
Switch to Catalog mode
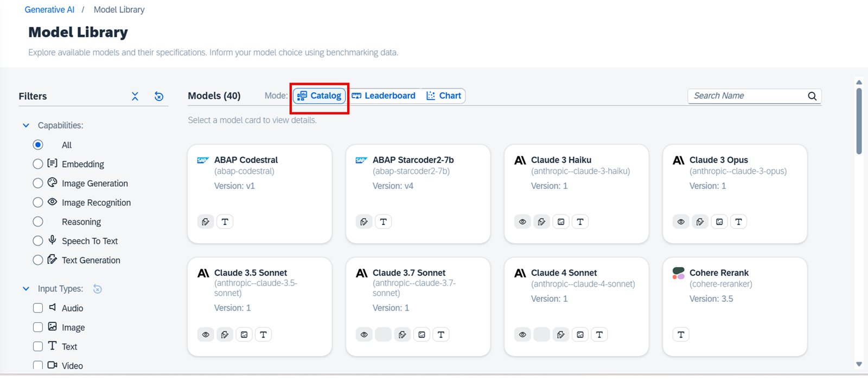click(x=320, y=96)
